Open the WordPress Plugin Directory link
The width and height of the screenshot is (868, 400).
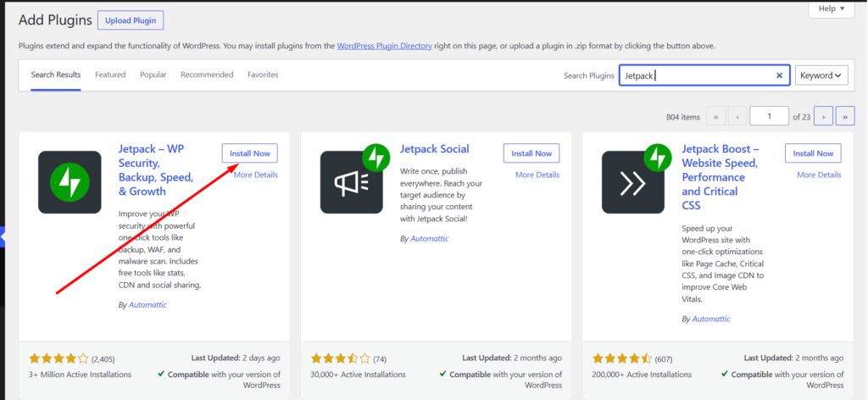[x=384, y=46]
